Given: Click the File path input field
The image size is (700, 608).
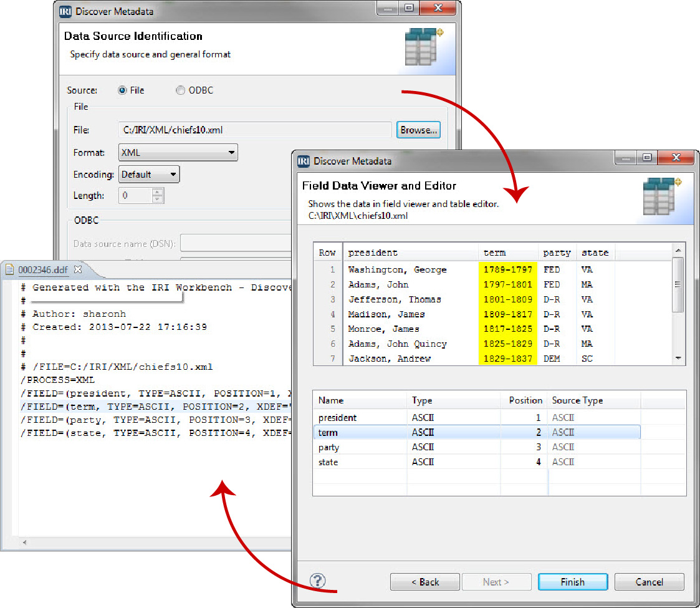Looking at the screenshot, I should [254, 130].
